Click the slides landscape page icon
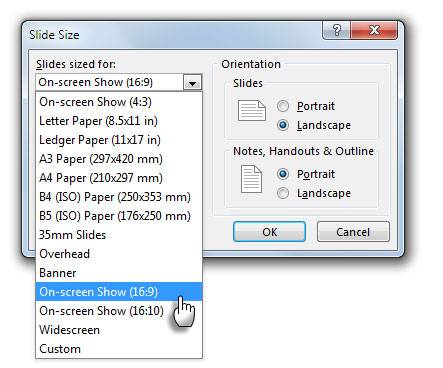 tap(252, 110)
